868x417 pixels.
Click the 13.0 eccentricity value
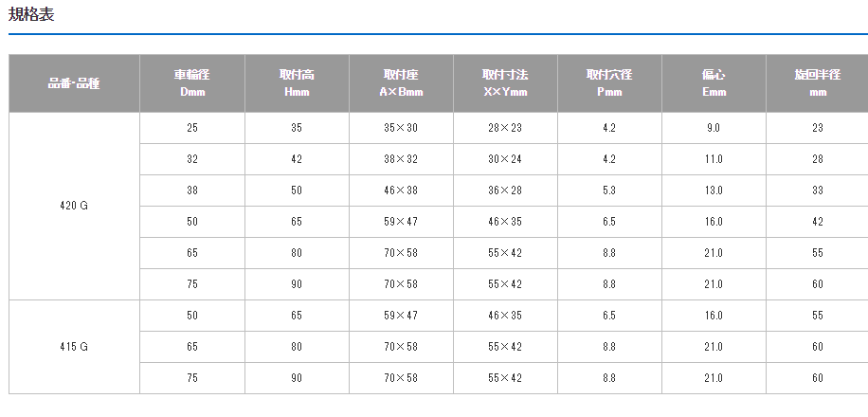[714, 190]
